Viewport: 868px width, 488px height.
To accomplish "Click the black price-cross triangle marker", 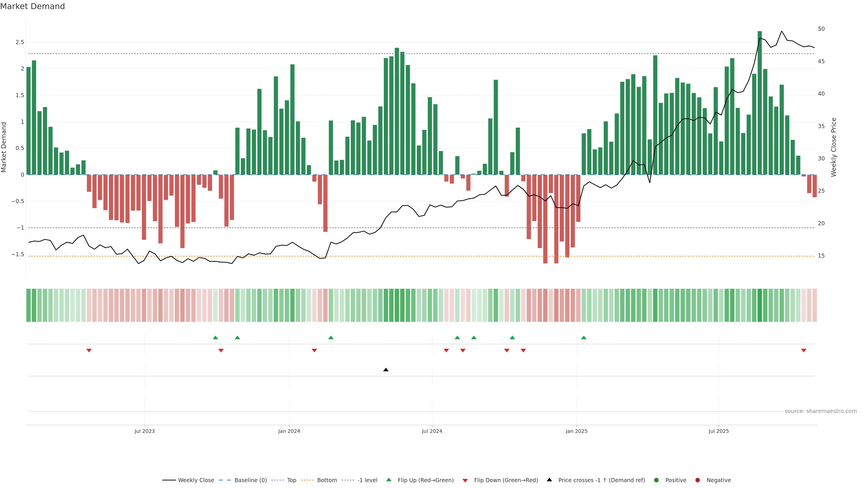I will (386, 370).
